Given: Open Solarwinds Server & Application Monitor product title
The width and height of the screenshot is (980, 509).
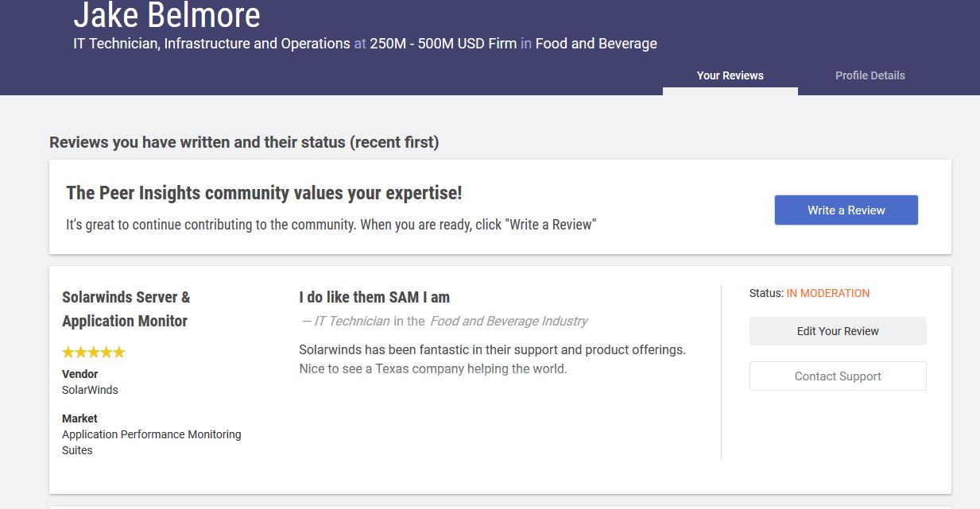Looking at the screenshot, I should tap(126, 309).
